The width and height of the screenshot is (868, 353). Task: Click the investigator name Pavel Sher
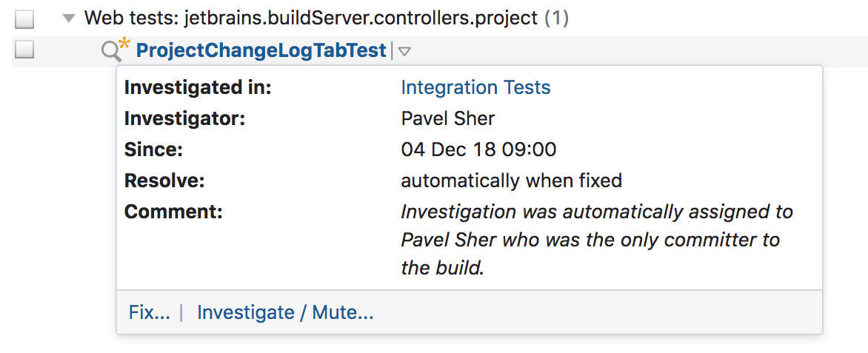pos(448,118)
